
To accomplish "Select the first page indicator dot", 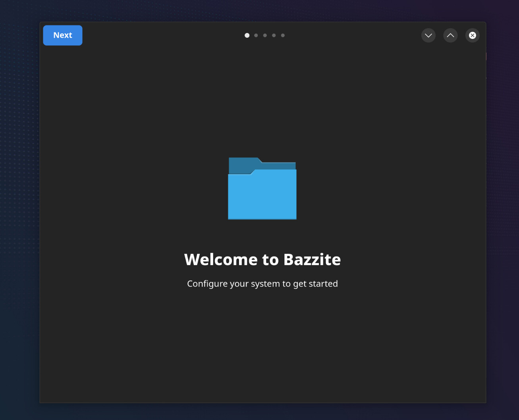I will (x=247, y=35).
